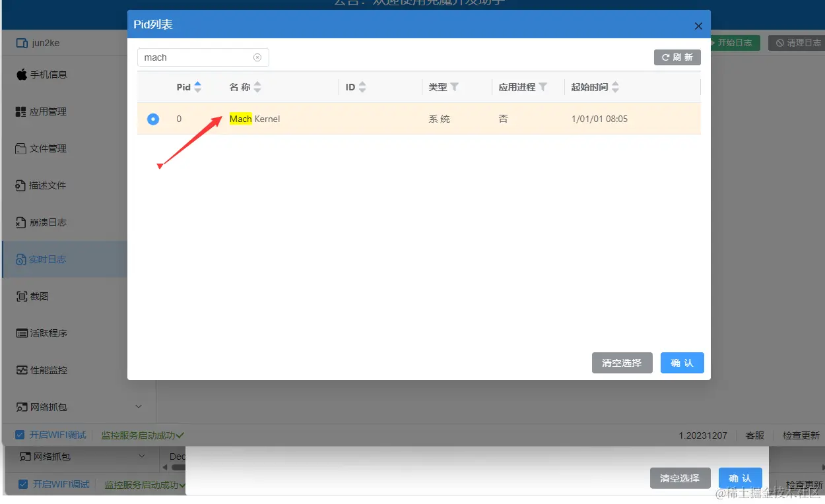Screen dimensions: 825x504
Task: Close the Pid列表 dialog with the X
Action: [698, 26]
